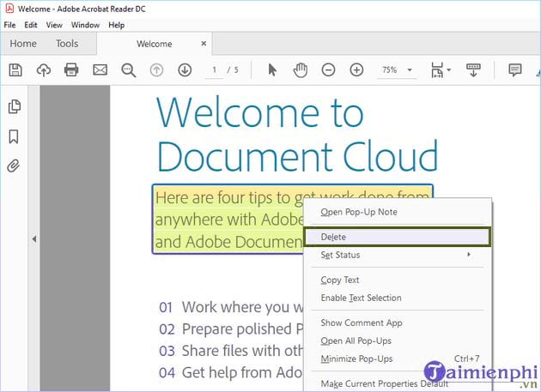This screenshot has width=541, height=392.
Task: Open the View menu
Action: click(54, 25)
